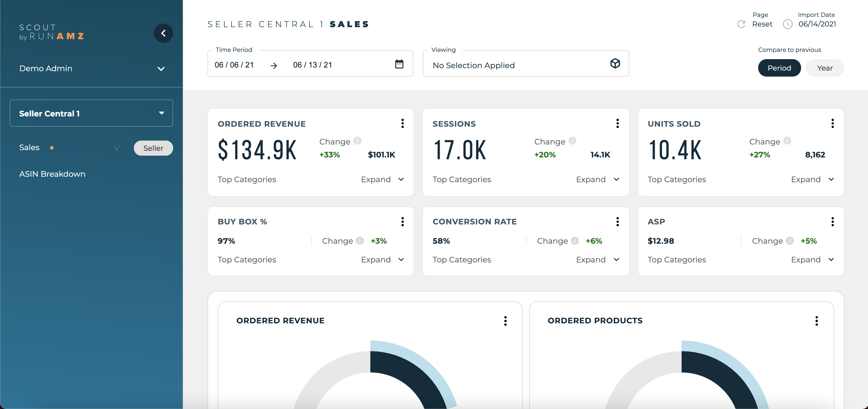Click the info icon beside ASP Change
This screenshot has width=868, height=409.
tap(790, 241)
